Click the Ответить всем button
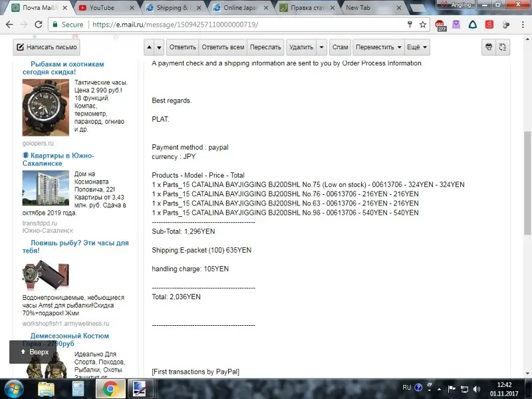This screenshot has height=399, width=532. click(223, 47)
